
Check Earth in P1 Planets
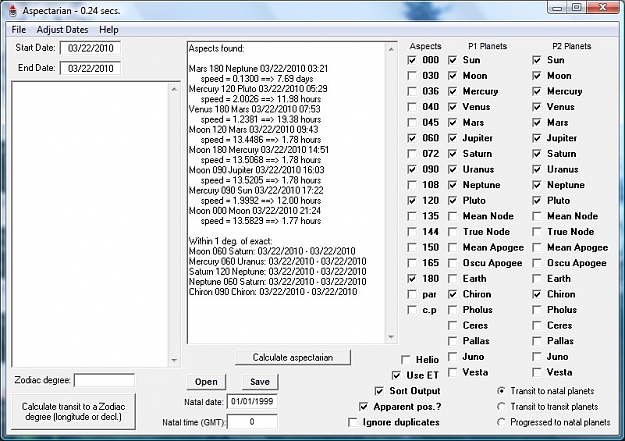click(x=452, y=279)
